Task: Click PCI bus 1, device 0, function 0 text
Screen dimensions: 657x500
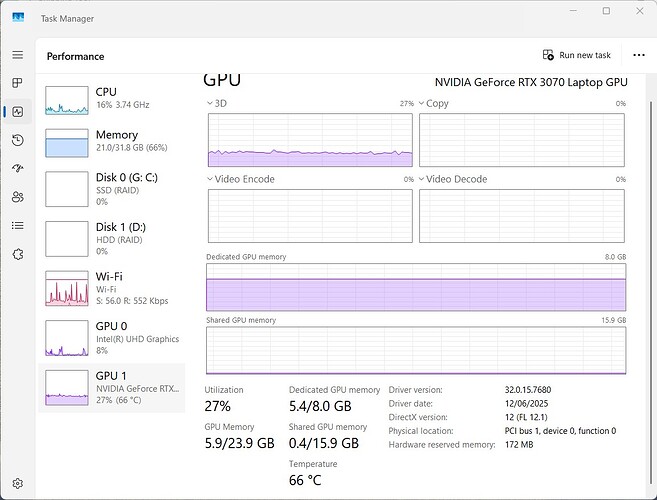Action: [x=560, y=431]
